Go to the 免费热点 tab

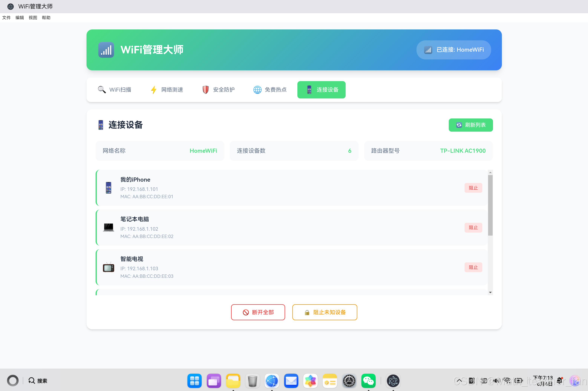[x=270, y=90]
